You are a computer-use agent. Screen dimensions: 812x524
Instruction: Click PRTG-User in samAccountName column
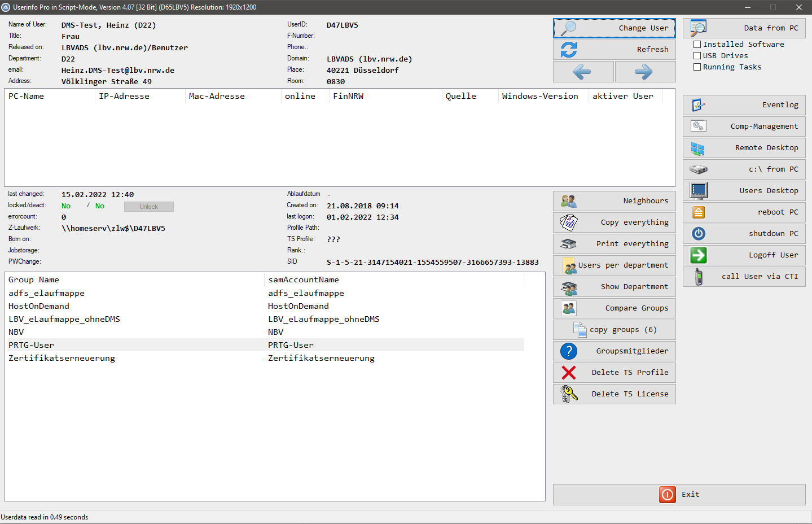[291, 346]
